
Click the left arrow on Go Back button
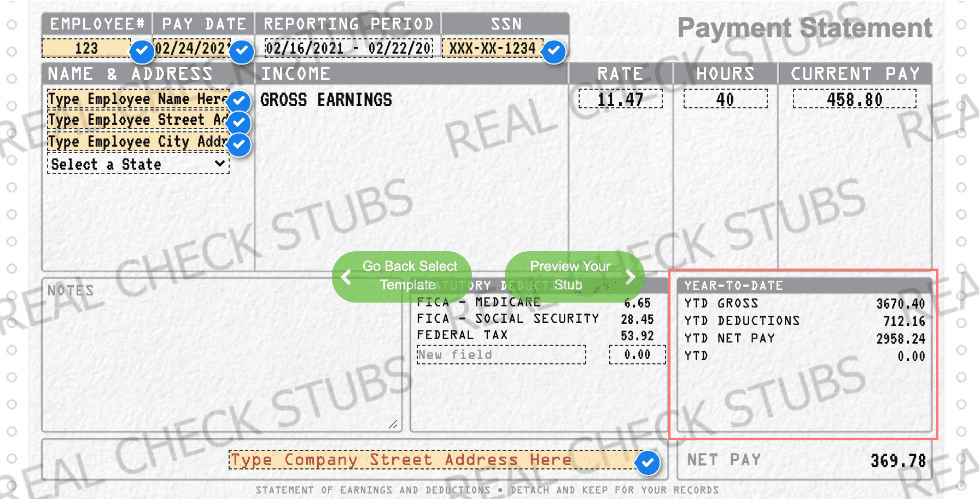click(346, 276)
